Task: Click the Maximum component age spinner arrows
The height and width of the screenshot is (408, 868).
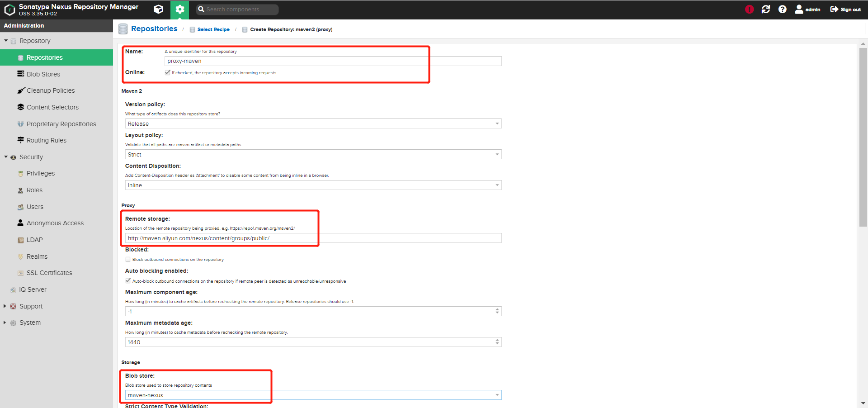Action: [x=497, y=311]
